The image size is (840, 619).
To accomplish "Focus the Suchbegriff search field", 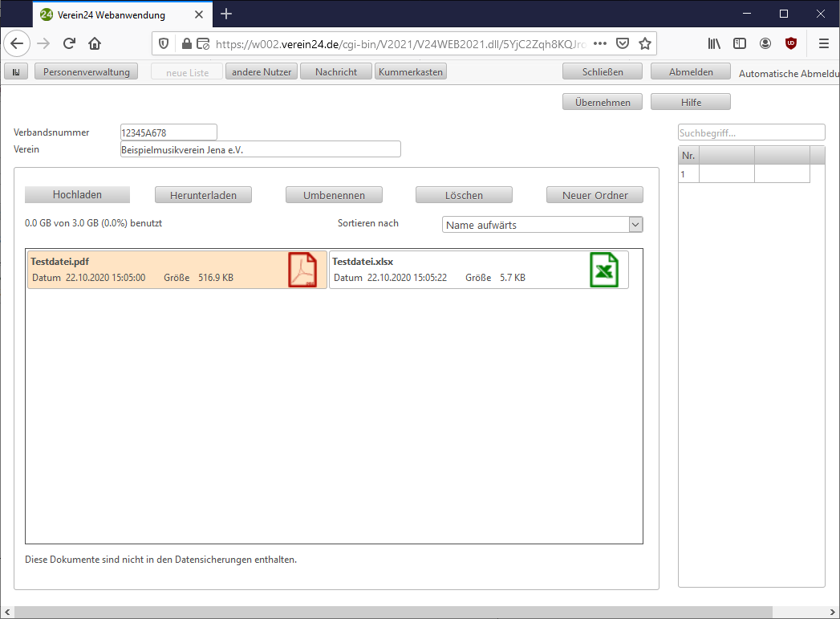I will tap(751, 132).
